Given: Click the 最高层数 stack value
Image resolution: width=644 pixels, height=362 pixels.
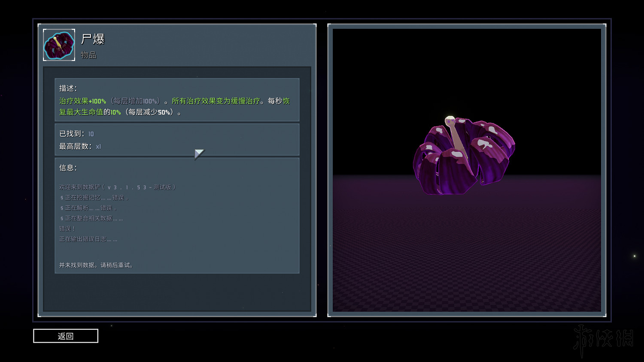Looking at the screenshot, I should tap(98, 147).
